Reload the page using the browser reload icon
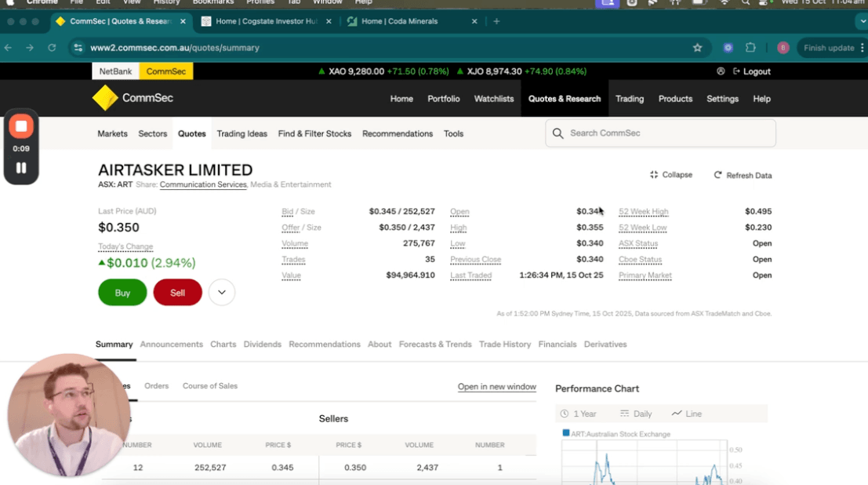Image resolution: width=868 pixels, height=485 pixels. click(x=52, y=48)
